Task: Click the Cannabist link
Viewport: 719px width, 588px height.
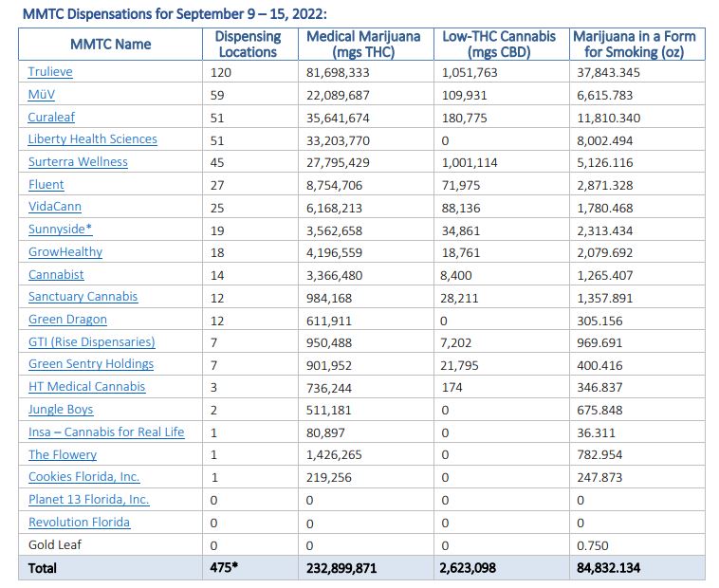Action: [x=56, y=274]
